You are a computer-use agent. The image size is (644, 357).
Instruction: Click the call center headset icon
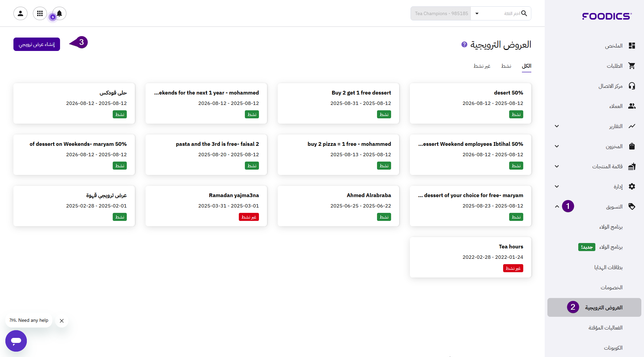[632, 86]
